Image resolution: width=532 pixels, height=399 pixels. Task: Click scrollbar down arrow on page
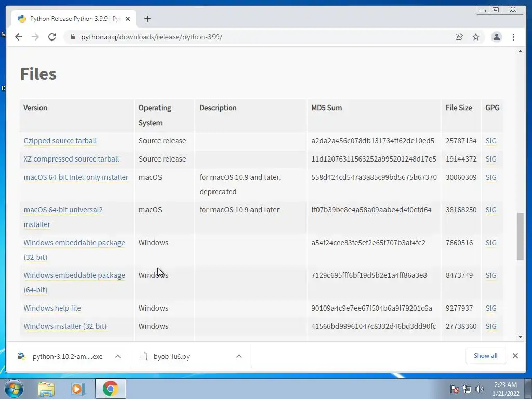(x=520, y=337)
